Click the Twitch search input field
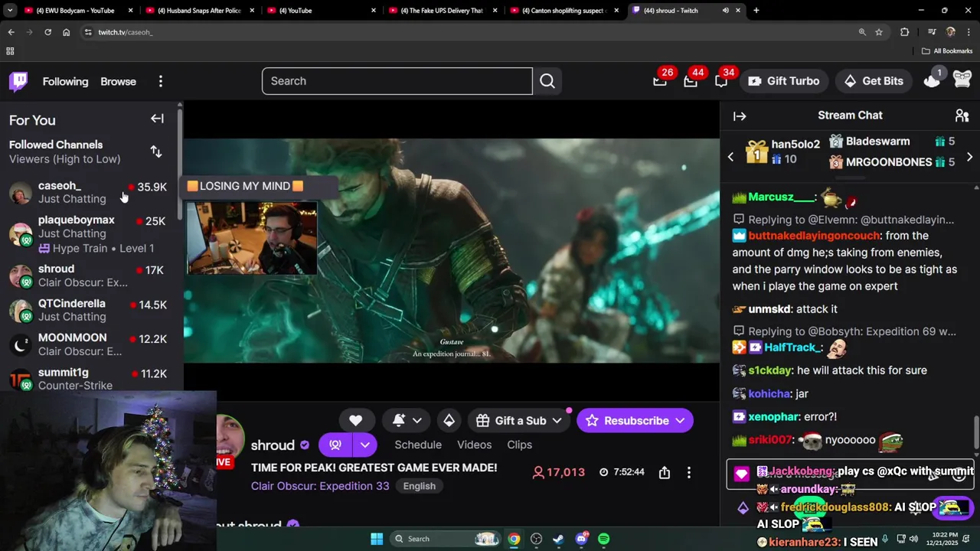 tap(397, 81)
